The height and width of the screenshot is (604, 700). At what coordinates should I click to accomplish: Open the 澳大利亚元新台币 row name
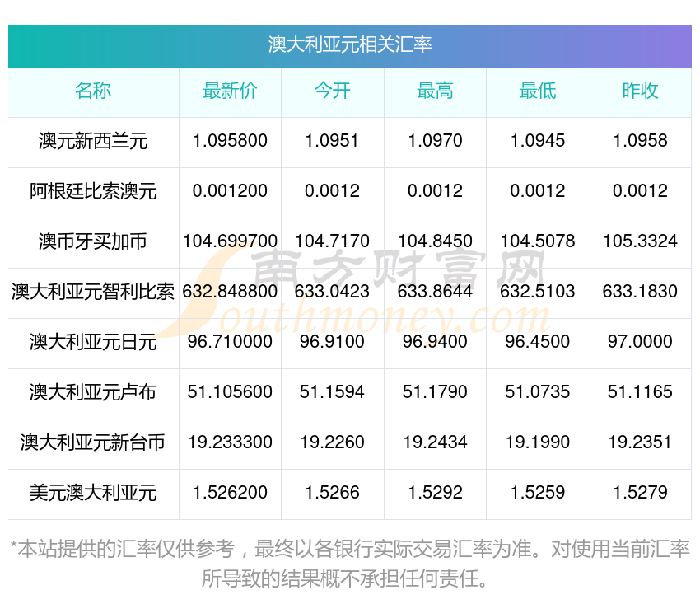tap(93, 442)
